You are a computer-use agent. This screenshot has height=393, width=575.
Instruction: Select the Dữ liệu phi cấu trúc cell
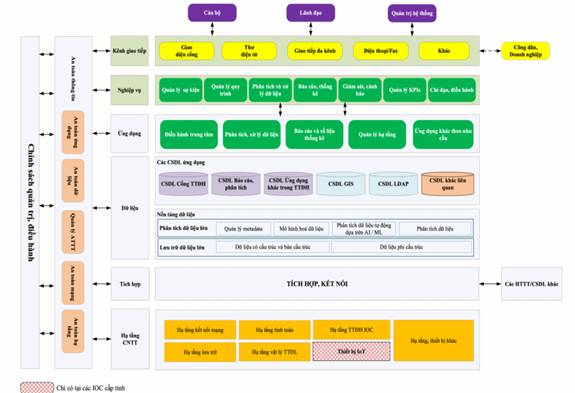tap(401, 247)
